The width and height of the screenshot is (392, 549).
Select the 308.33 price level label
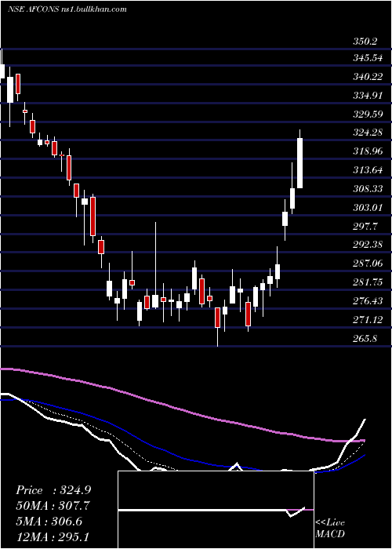pyautogui.click(x=368, y=189)
